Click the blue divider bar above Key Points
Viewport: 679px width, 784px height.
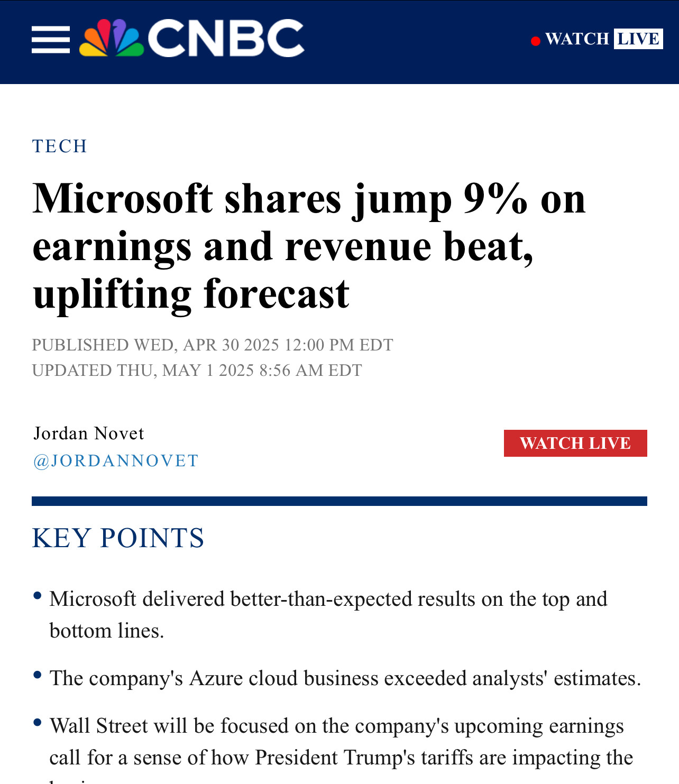coord(339,501)
